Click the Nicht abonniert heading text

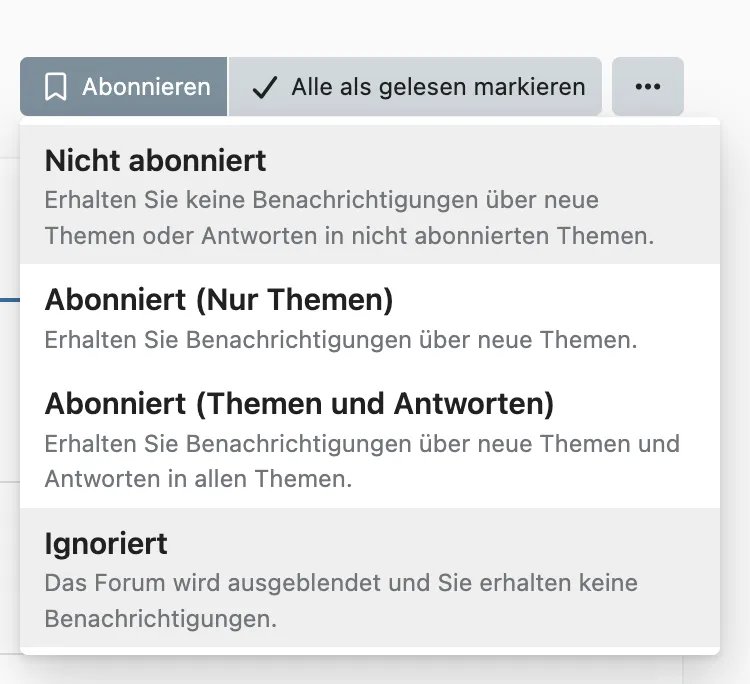coord(155,161)
